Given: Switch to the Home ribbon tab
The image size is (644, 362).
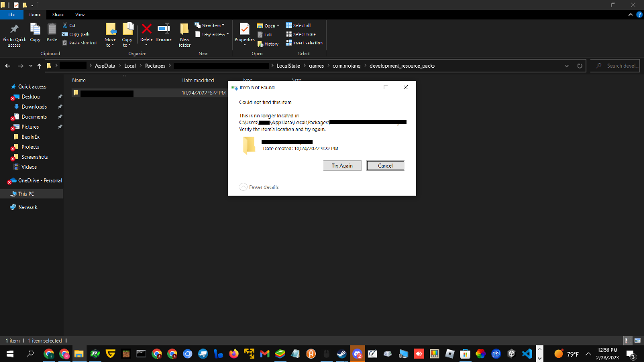Looking at the screenshot, I should coord(35,15).
